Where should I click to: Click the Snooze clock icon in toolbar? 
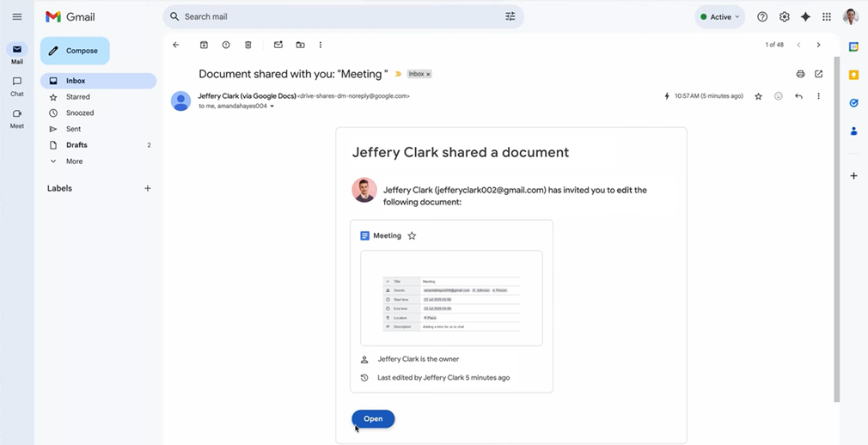pos(226,45)
